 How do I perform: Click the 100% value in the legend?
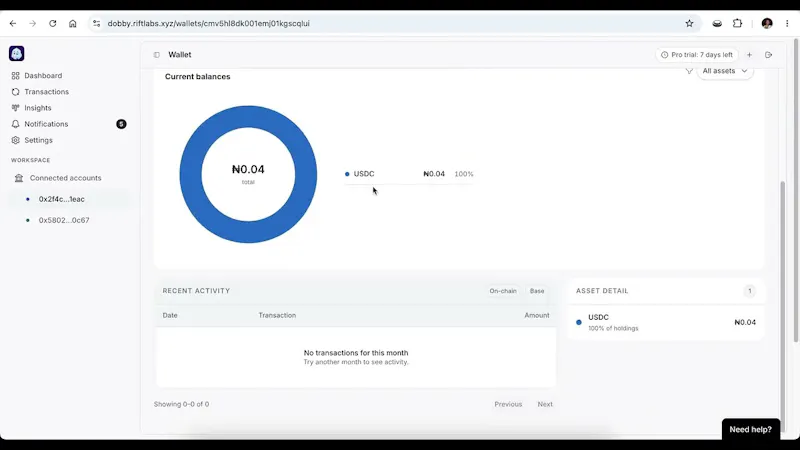click(464, 174)
